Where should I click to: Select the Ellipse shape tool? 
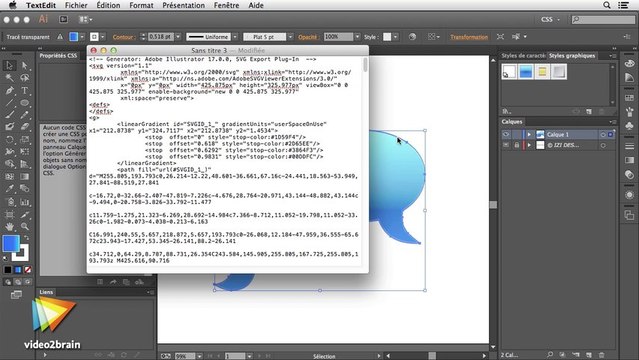click(25, 103)
